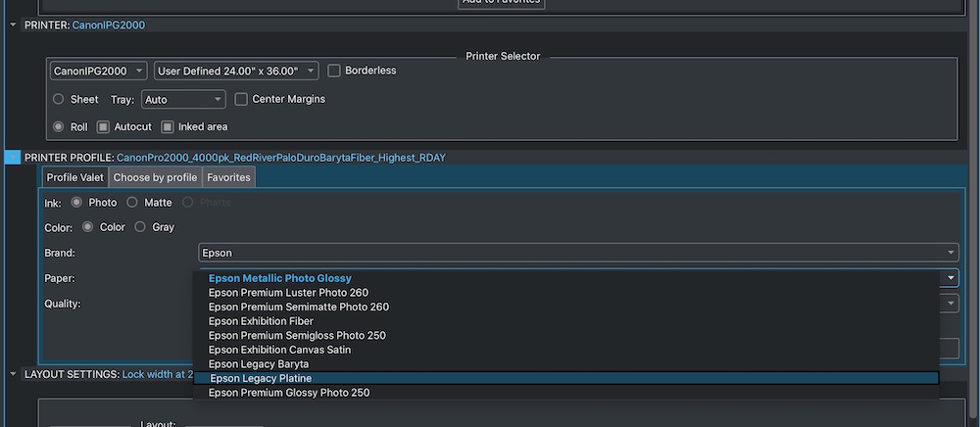Choose Epson Metallic Photo Glossy paper
The image size is (980, 427).
pyautogui.click(x=565, y=278)
